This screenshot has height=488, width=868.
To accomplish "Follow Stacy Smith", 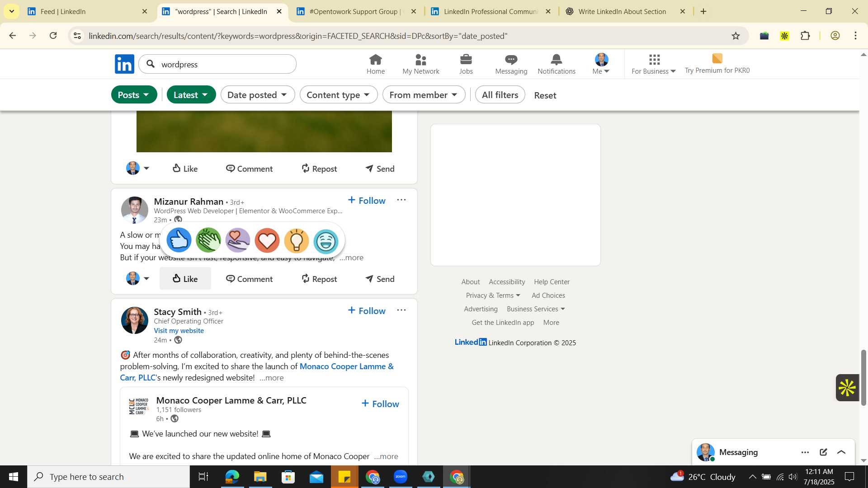I will point(367,310).
